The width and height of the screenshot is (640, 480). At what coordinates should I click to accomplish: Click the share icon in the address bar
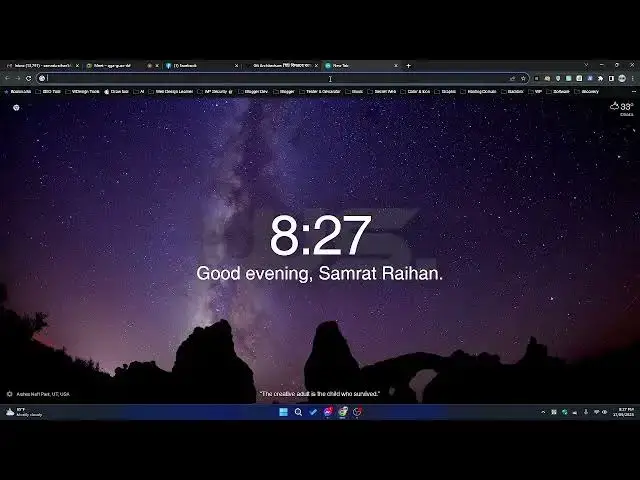click(512, 78)
